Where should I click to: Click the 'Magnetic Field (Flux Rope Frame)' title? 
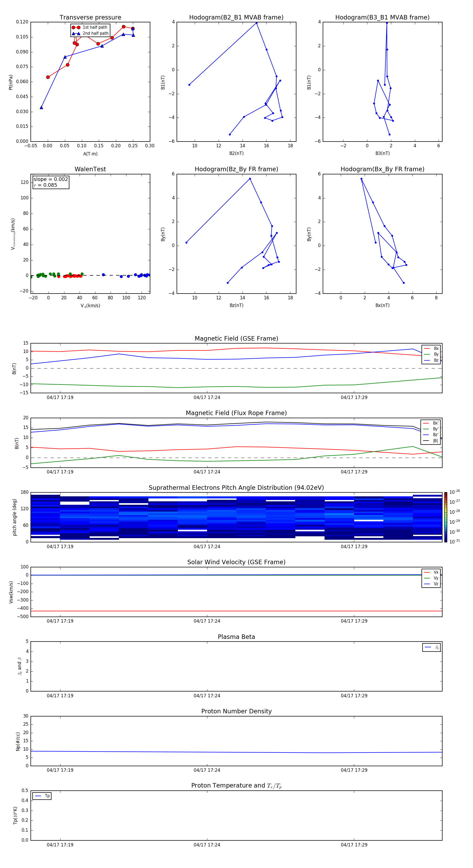tap(236, 413)
